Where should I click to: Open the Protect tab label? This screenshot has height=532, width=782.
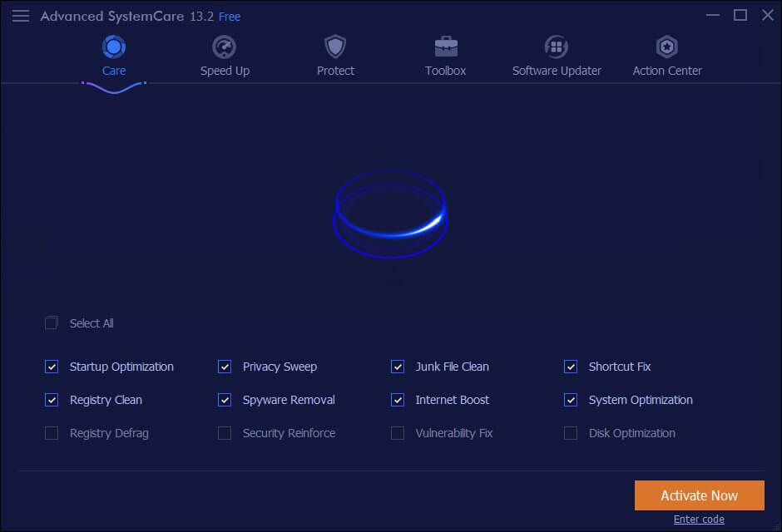tap(335, 71)
